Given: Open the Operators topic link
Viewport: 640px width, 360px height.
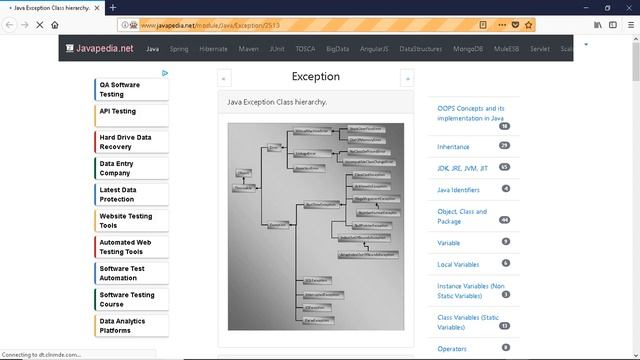Looking at the screenshot, I should (451, 349).
